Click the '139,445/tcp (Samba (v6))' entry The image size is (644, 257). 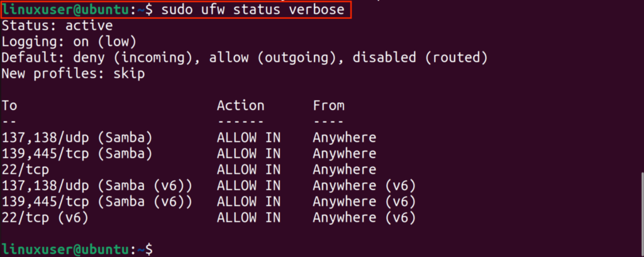point(97,202)
